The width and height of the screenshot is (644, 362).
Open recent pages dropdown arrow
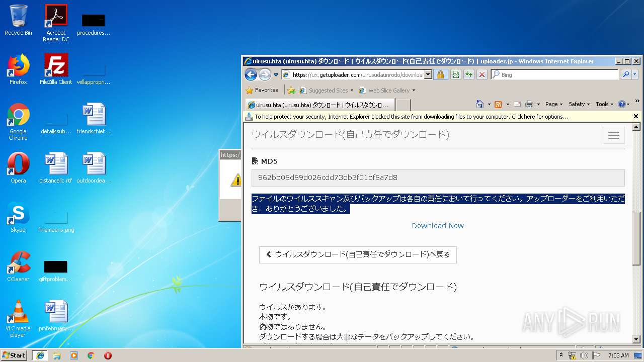point(276,75)
